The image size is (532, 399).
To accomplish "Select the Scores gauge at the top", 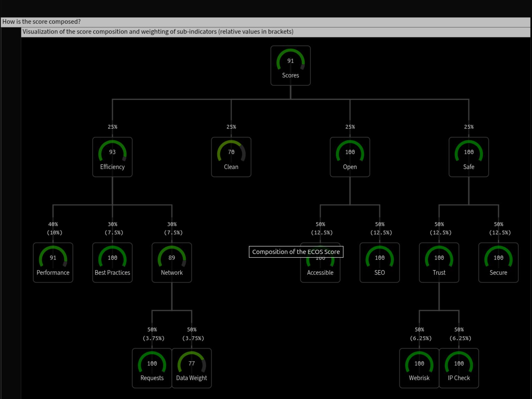I will click(x=291, y=65).
